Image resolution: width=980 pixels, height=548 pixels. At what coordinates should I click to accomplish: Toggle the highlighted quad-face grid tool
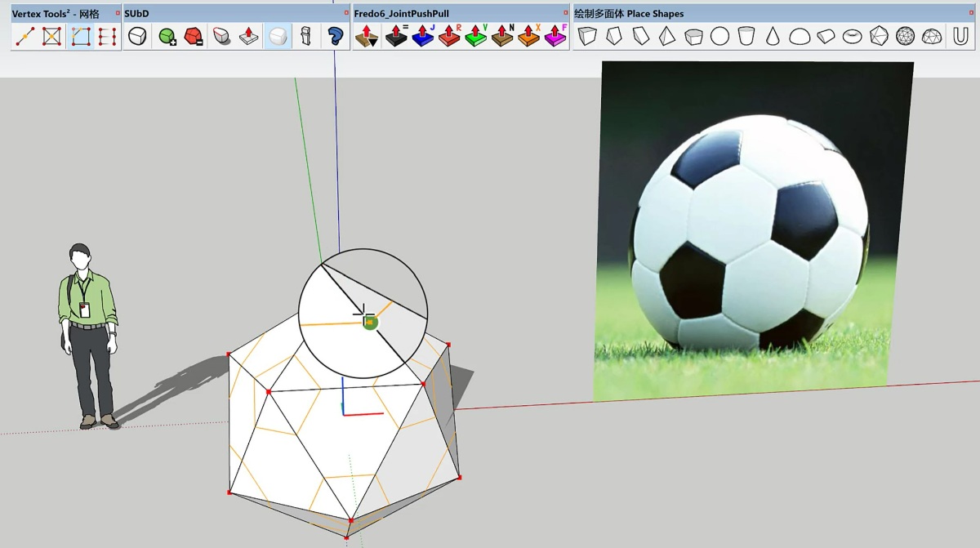coord(80,36)
